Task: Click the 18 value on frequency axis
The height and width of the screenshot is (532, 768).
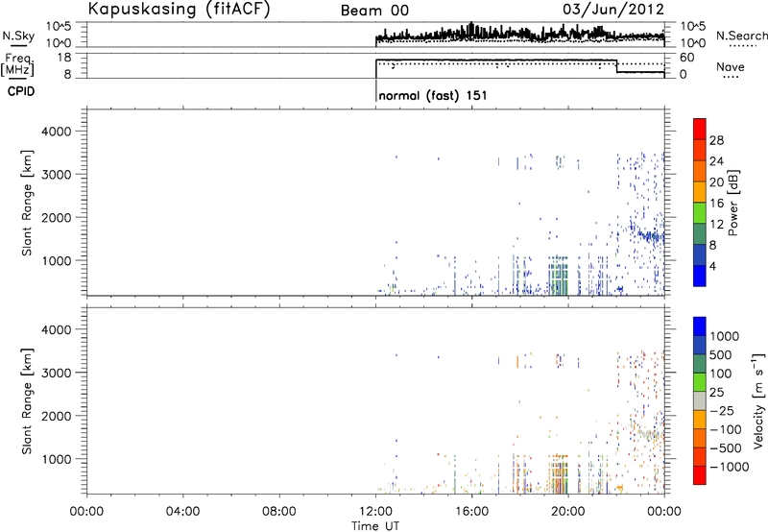Action: point(64,58)
